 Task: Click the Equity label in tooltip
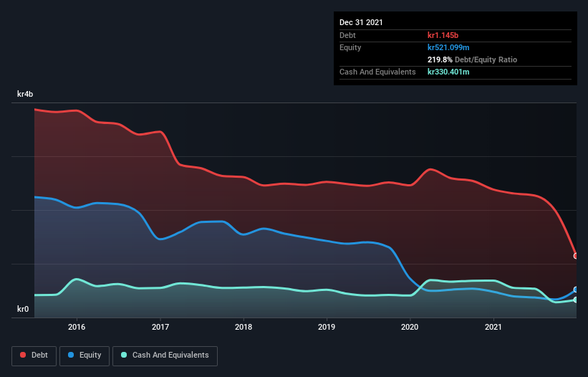[350, 47]
